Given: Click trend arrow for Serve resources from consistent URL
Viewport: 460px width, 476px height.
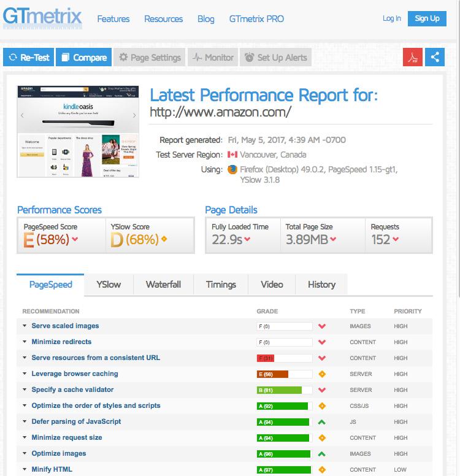Looking at the screenshot, I should point(322,358).
